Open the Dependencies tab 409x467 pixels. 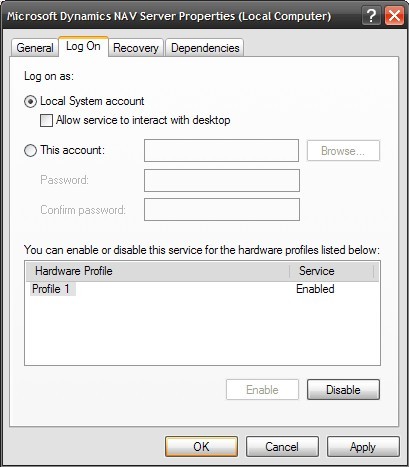pyautogui.click(x=205, y=48)
